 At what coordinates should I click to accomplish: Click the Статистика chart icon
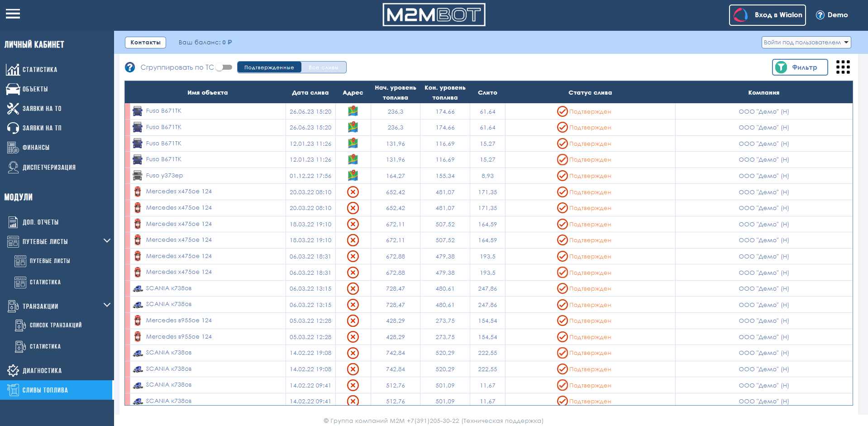click(13, 69)
